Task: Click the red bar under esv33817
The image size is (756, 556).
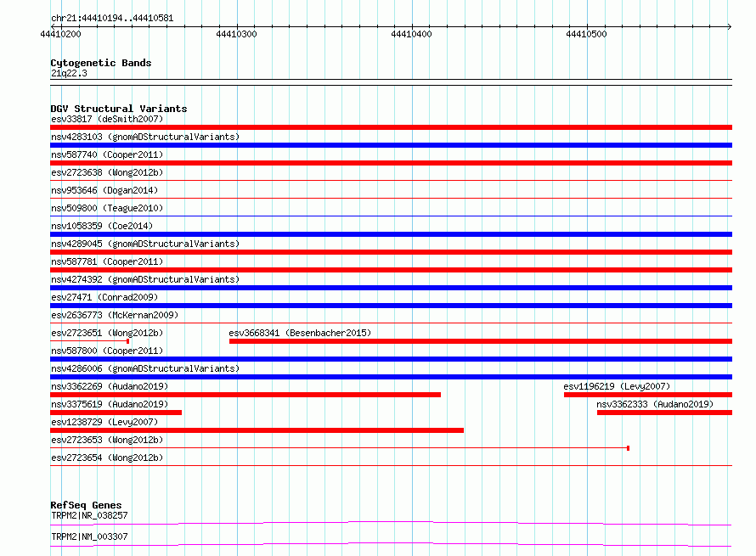Action: [x=391, y=127]
